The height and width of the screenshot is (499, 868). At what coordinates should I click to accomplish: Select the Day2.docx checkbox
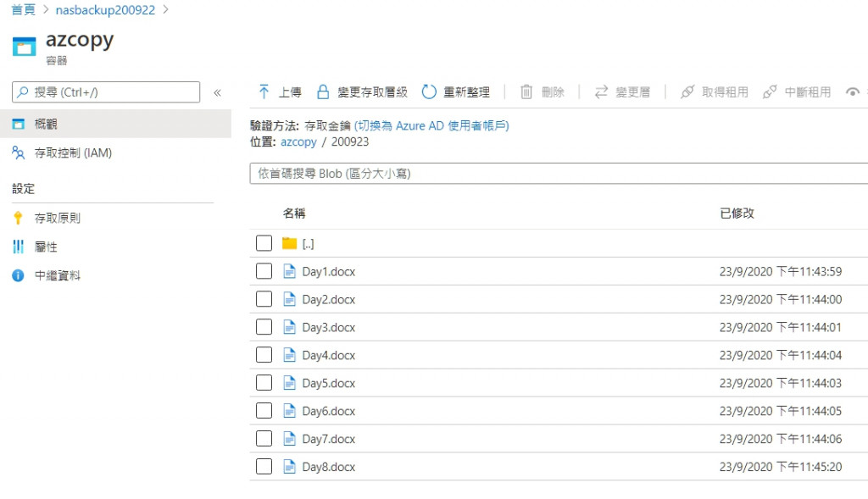tap(264, 299)
